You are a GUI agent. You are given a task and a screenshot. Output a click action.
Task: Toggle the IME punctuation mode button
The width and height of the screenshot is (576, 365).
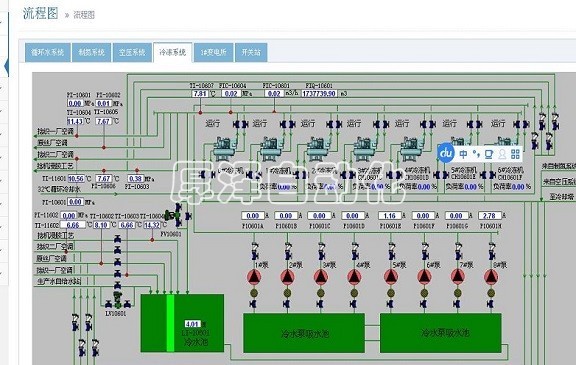point(476,154)
